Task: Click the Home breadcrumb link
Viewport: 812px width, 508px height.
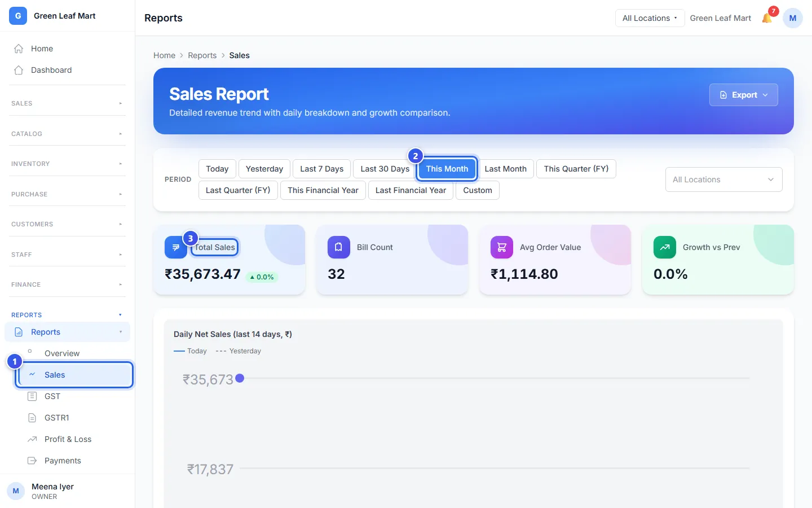Action: click(164, 55)
